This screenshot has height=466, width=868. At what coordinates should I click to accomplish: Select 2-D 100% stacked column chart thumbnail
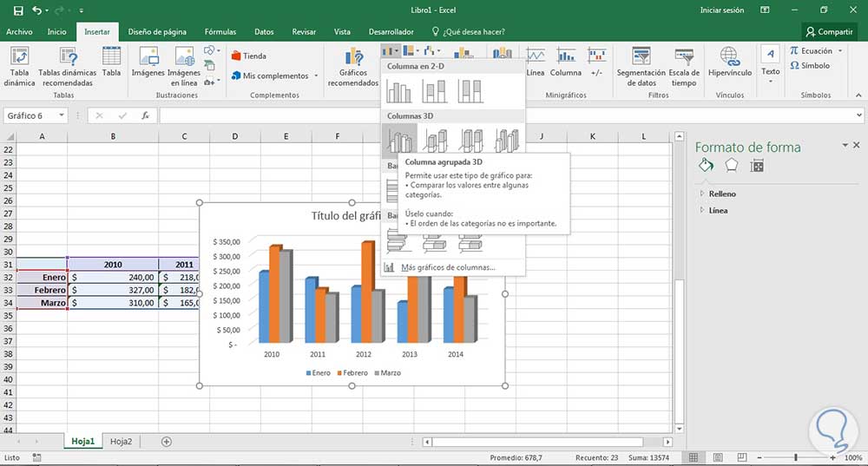point(470,91)
